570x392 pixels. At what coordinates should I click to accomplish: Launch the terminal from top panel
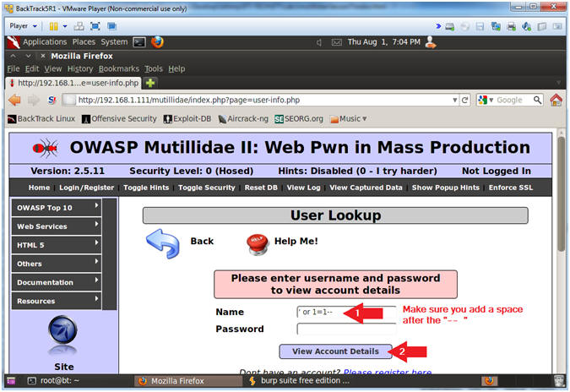tap(139, 42)
